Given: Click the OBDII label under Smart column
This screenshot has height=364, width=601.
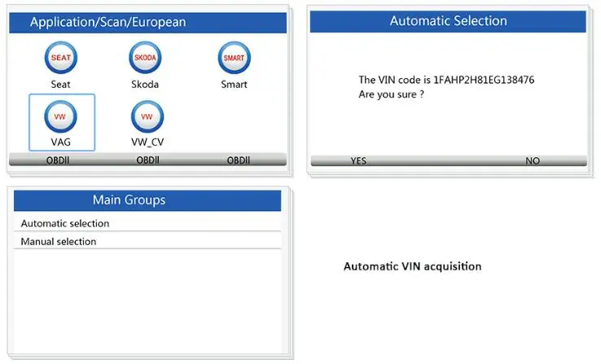Looking at the screenshot, I should point(239,160).
